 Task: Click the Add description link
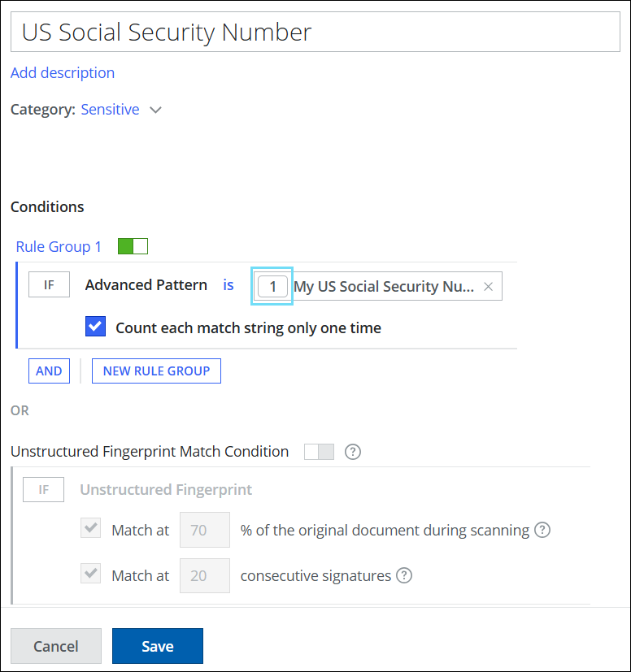tap(63, 73)
